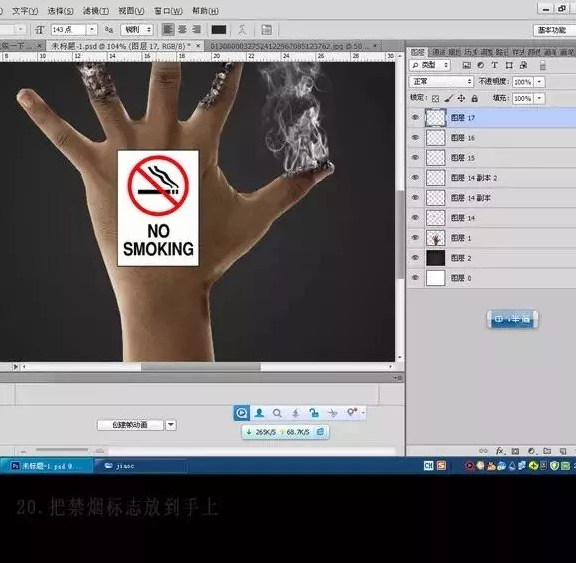
Task: Close the 未标题-1.psd document tab
Action: tap(198, 46)
